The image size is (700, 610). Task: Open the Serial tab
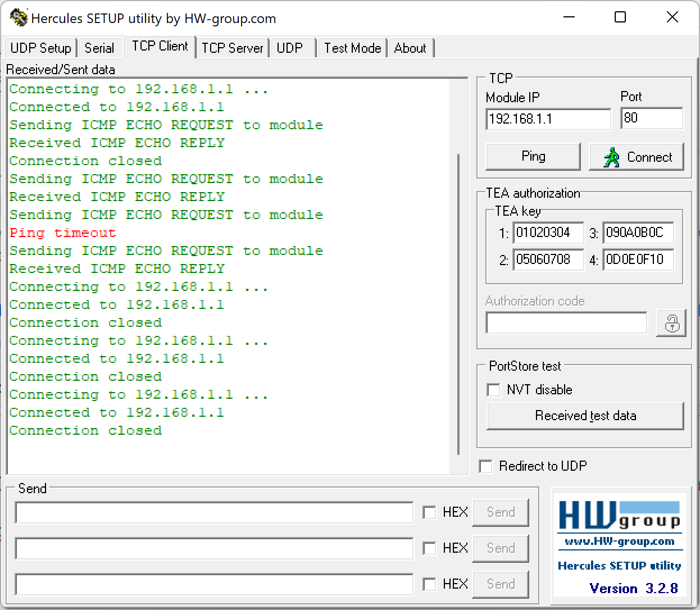[x=99, y=48]
